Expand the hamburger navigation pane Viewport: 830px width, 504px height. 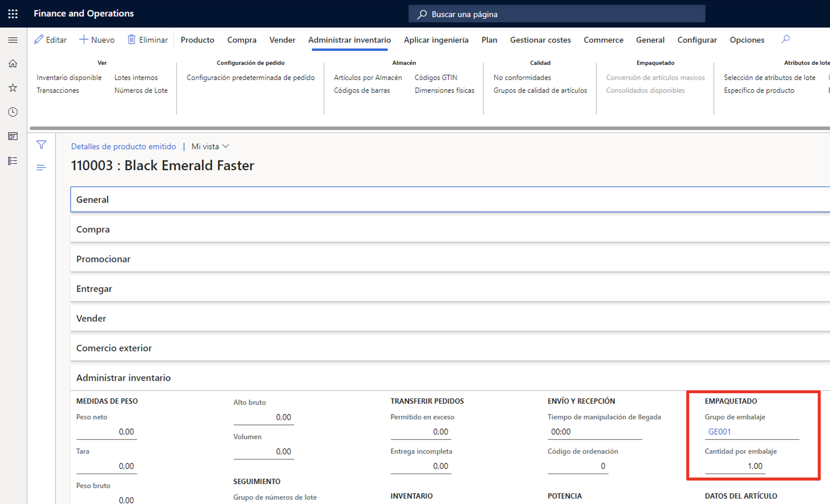point(13,40)
